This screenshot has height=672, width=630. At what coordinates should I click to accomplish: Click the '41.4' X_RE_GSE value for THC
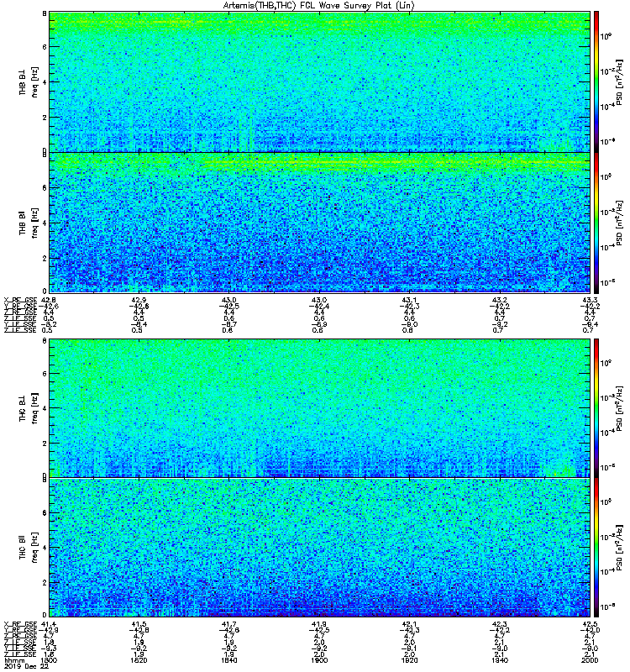49,624
